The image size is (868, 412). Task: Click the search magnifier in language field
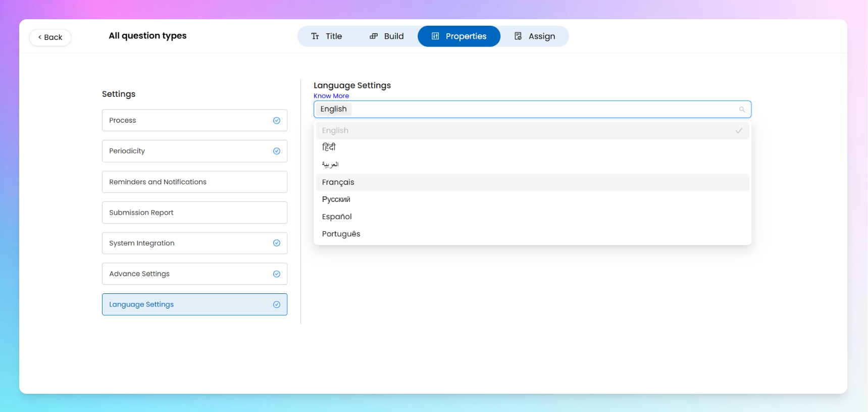[x=742, y=110]
